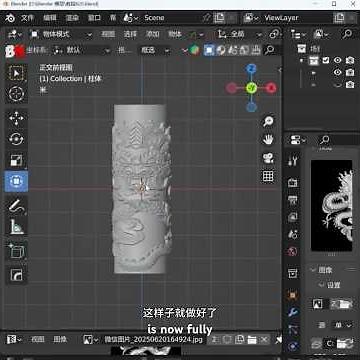Hide Collection using its eye icon

tap(338, 60)
